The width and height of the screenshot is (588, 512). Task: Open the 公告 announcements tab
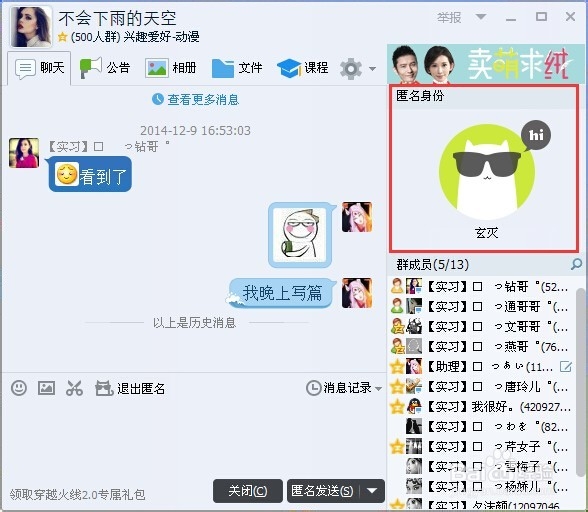coord(105,68)
